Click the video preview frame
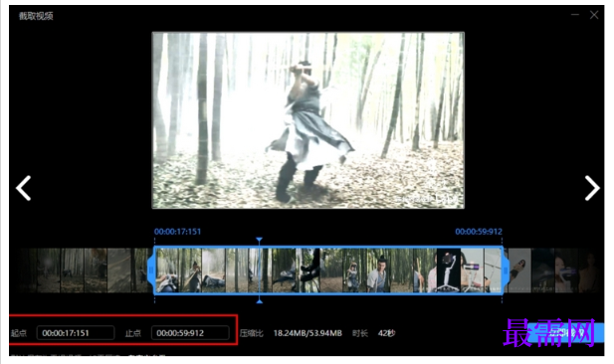The height and width of the screenshot is (364, 614). 308,120
